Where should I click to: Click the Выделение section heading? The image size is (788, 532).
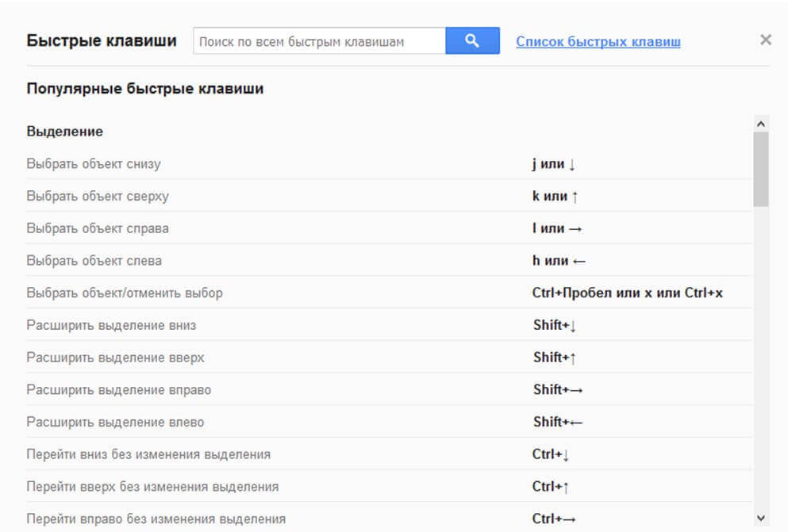[65, 131]
